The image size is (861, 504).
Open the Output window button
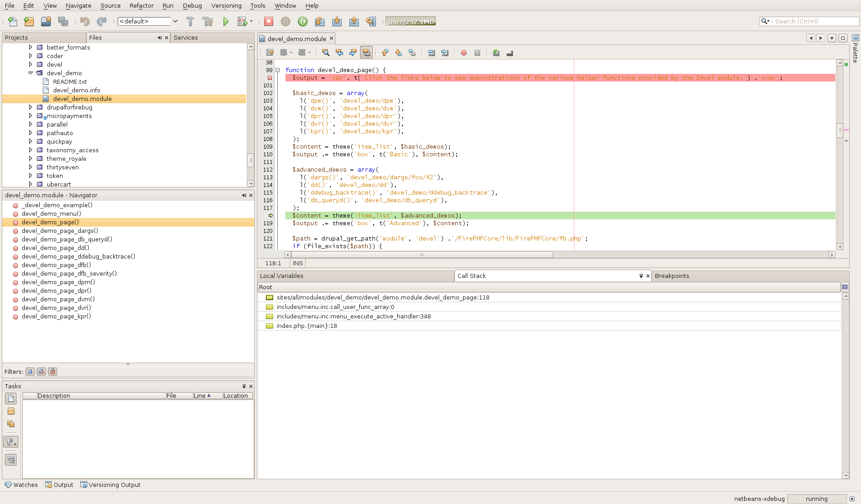click(59, 485)
